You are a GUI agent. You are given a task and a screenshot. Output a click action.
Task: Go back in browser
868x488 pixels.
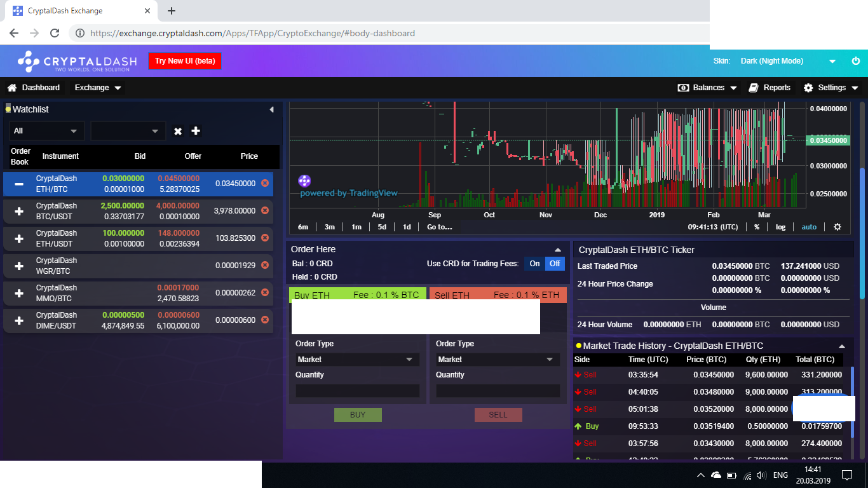(x=14, y=33)
